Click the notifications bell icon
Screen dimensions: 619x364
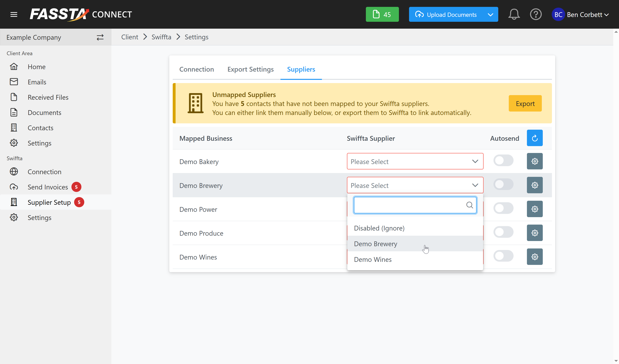[514, 15]
